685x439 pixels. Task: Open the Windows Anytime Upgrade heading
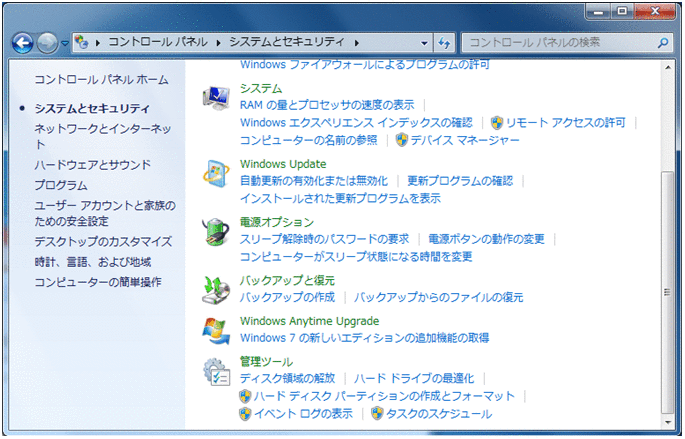click(309, 321)
